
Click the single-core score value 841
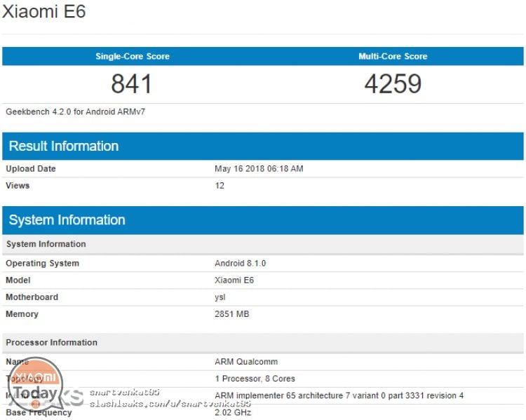(x=132, y=84)
